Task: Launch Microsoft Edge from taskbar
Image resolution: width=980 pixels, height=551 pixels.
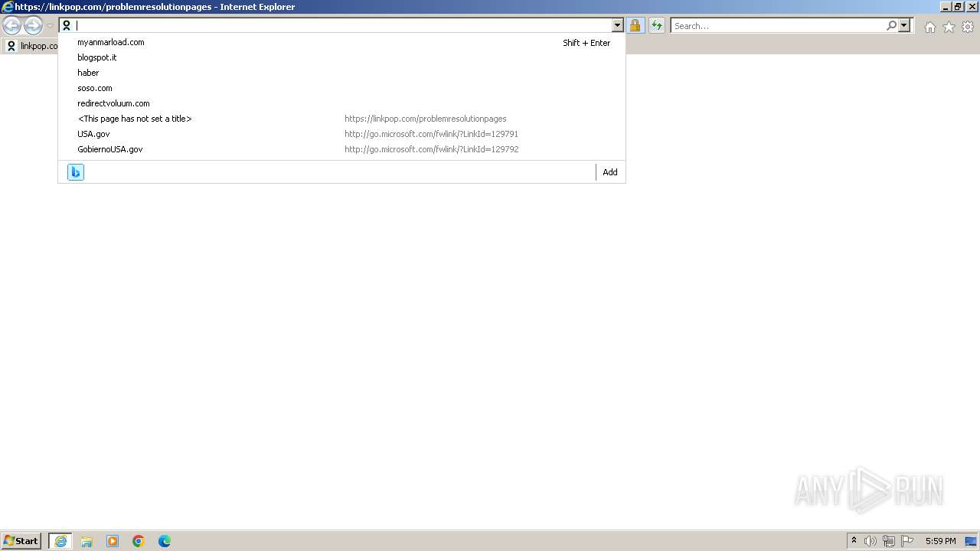Action: coord(165,541)
